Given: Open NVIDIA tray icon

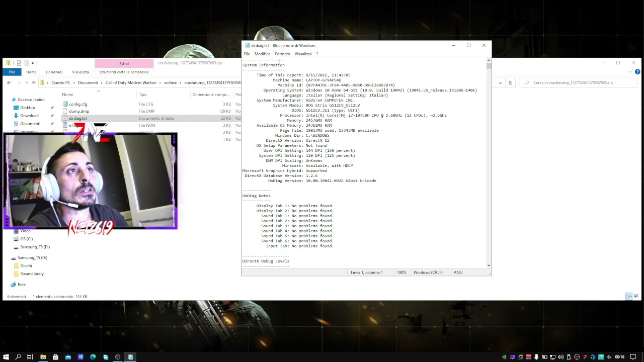Looking at the screenshot, I should coord(504,357).
